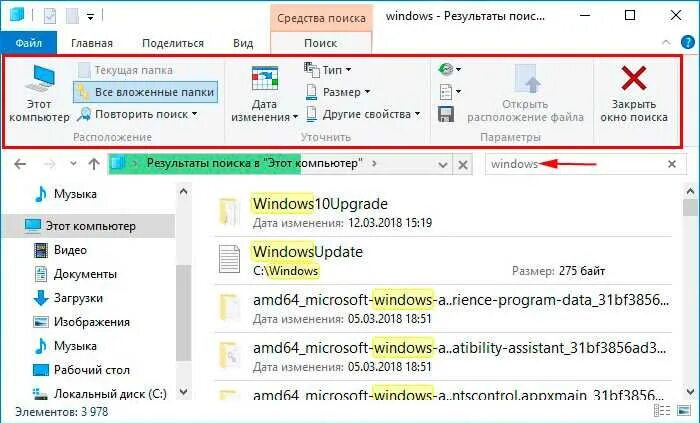Click the navigation pane scroll down arrow
This screenshot has height=423, width=700.
[x=183, y=392]
